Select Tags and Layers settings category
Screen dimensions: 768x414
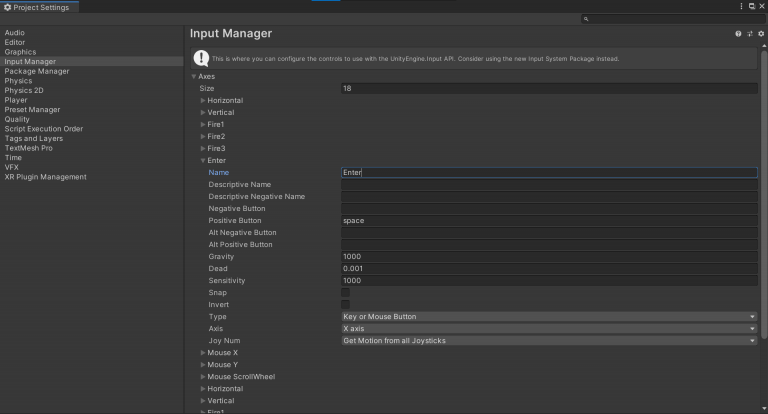click(x=33, y=139)
